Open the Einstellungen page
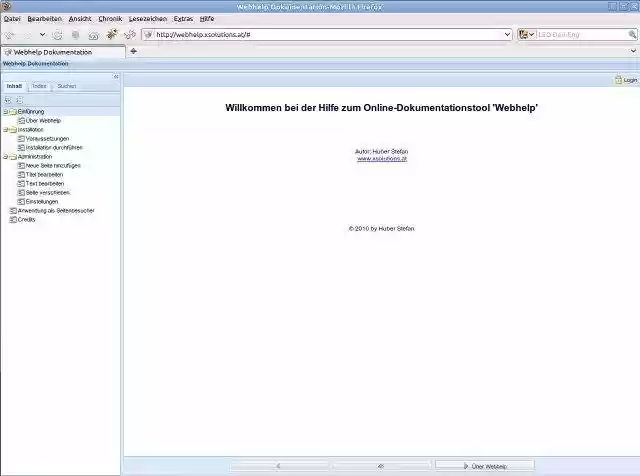This screenshot has width=640, height=476. [42, 201]
